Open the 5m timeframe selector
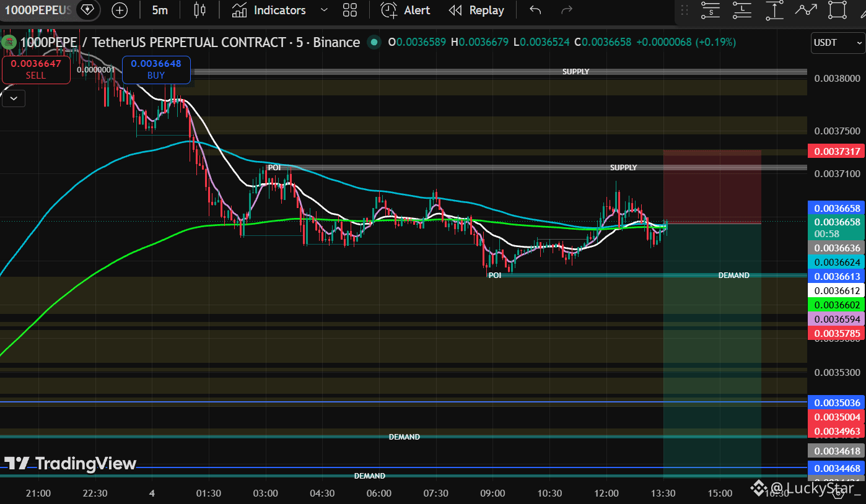The height and width of the screenshot is (504, 866). [x=160, y=10]
